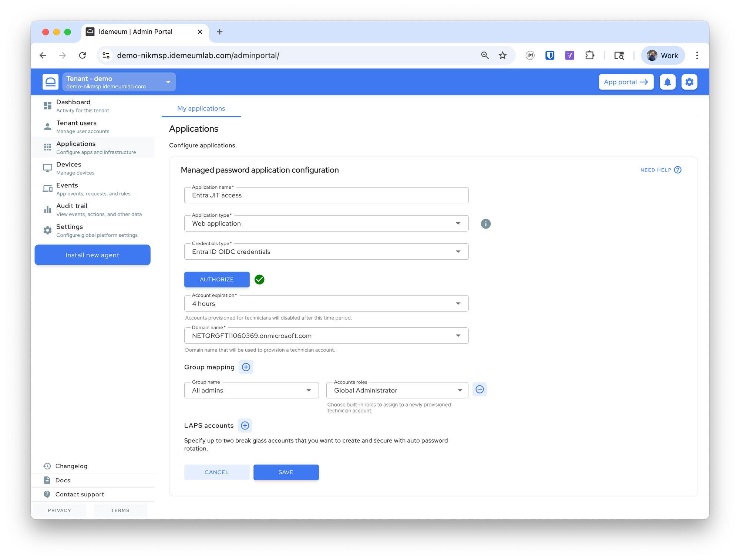Screen dimensions: 740x560
Task: Click the SAVE button
Action: tap(286, 472)
